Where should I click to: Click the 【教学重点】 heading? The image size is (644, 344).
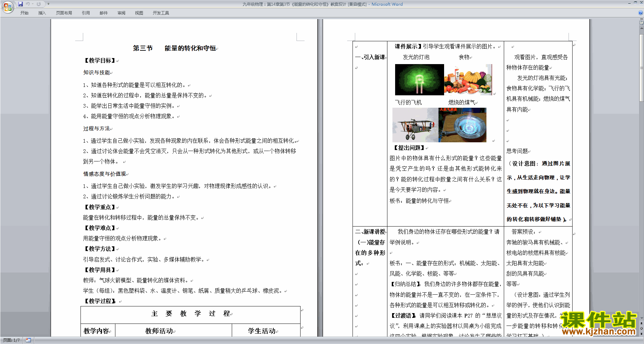100,207
